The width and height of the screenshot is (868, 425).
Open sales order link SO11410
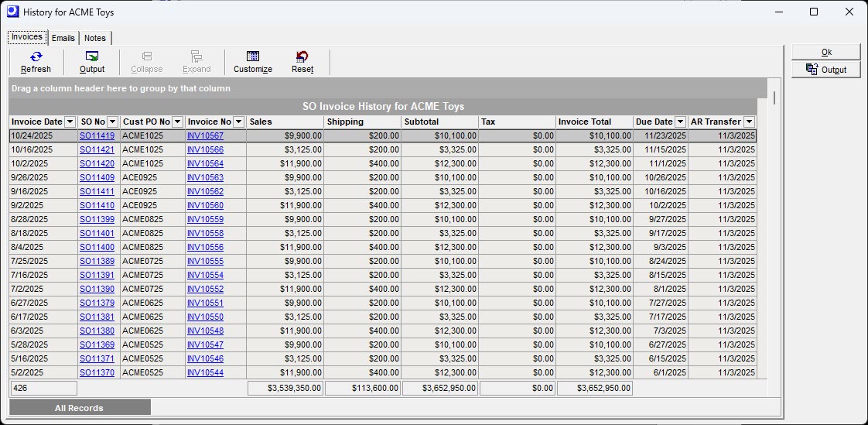tap(97, 205)
